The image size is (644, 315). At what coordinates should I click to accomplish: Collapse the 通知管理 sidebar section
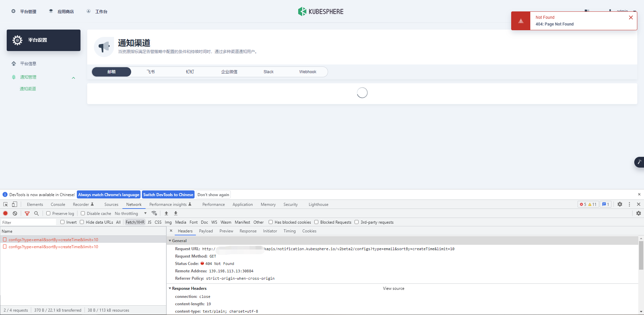point(73,78)
